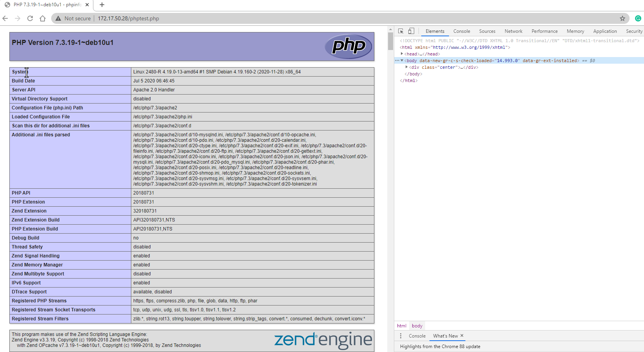Expand the head element node
Screen dimensions: 644x352
click(402, 54)
